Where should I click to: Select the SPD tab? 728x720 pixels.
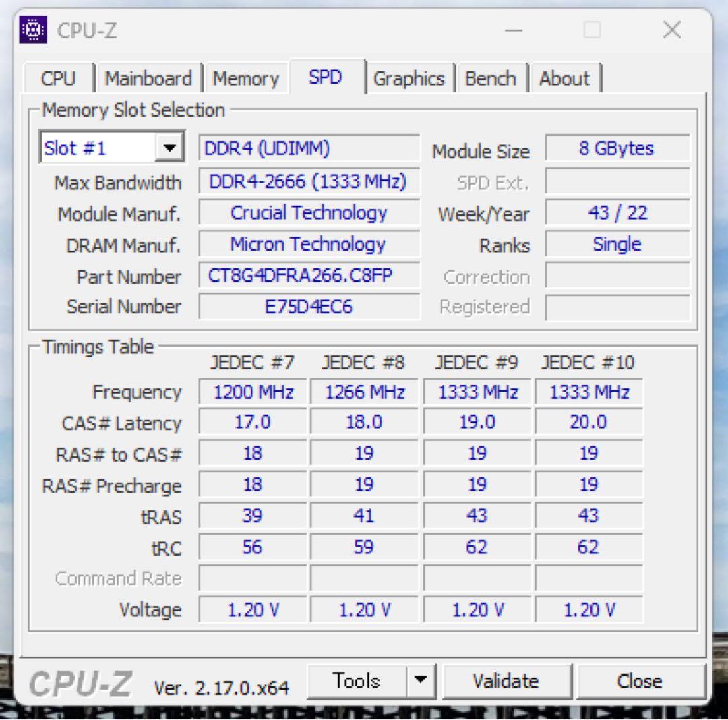click(326, 77)
